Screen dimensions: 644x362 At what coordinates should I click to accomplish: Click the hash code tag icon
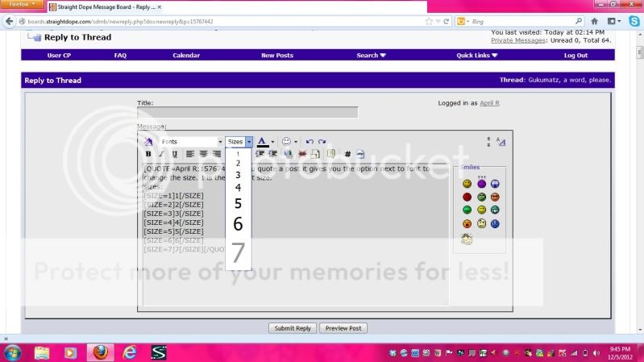click(347, 154)
